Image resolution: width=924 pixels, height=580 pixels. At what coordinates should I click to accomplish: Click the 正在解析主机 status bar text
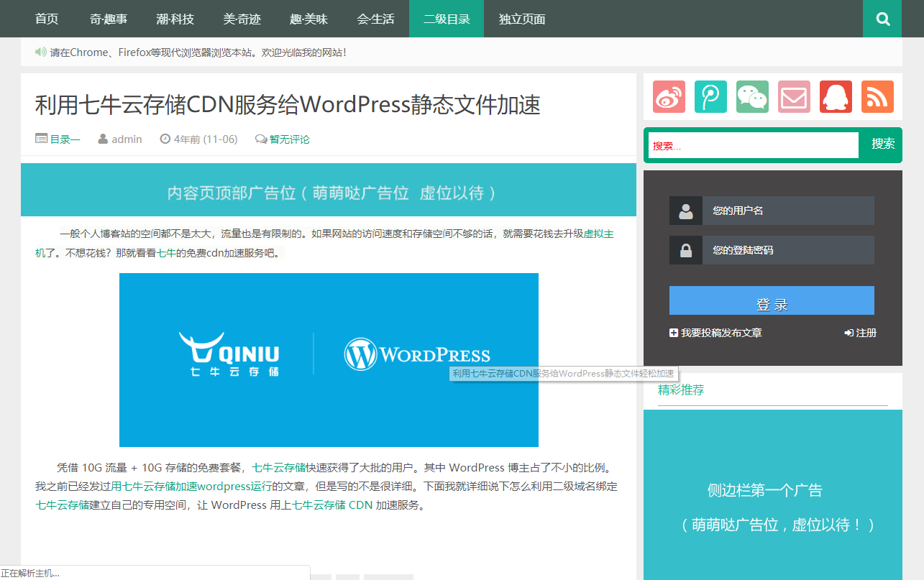tap(30, 573)
